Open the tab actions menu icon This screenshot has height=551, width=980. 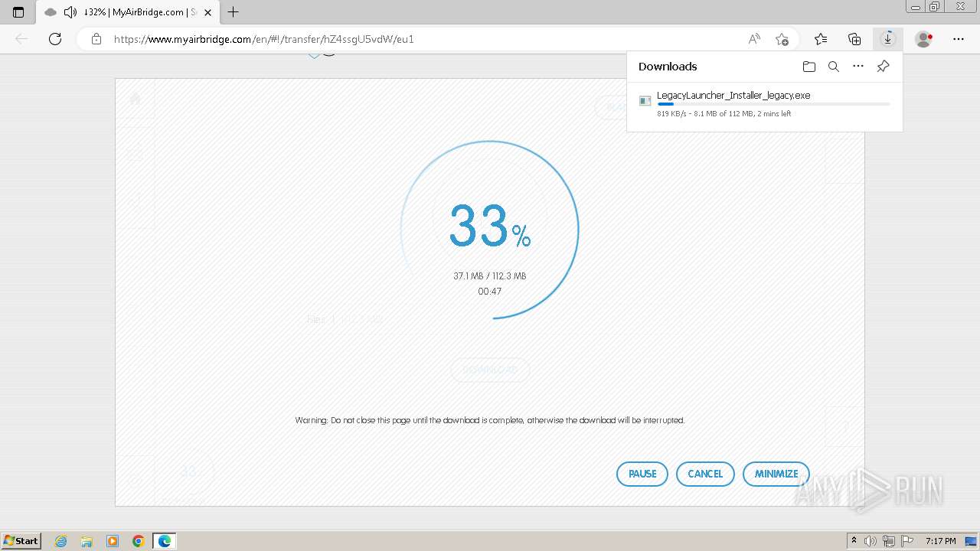click(18, 12)
